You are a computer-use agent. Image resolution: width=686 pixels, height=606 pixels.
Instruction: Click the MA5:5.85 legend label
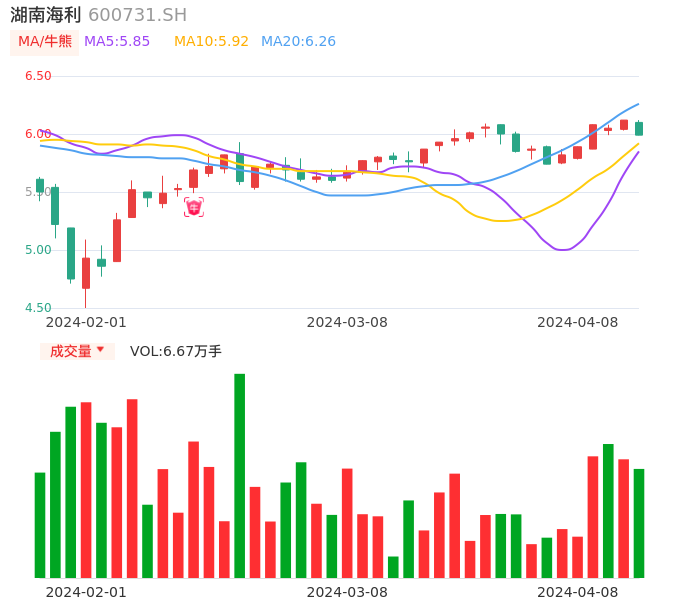(x=117, y=42)
